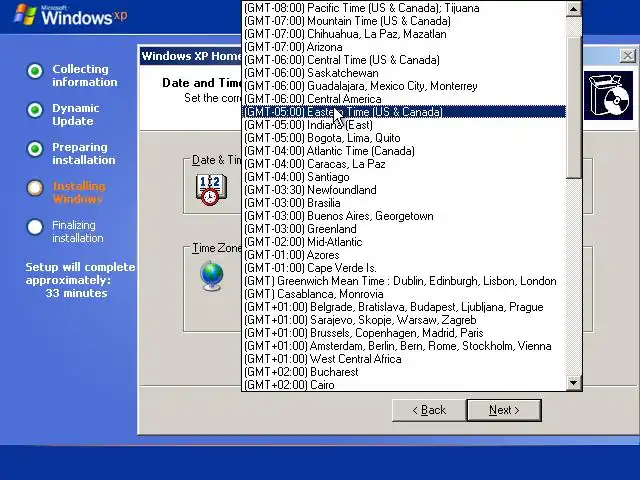This screenshot has height=480, width=640.
Task: Select Casablanca, Monrovia time zone
Action: (x=404, y=294)
